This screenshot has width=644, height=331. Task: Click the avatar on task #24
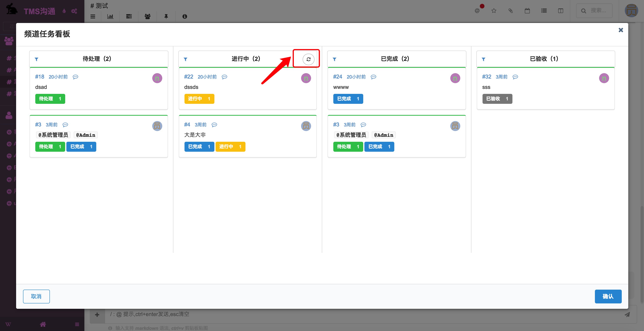455,78
